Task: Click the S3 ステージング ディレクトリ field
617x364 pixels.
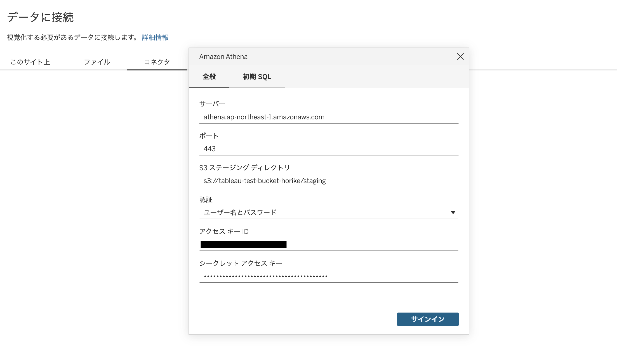Action: [329, 181]
